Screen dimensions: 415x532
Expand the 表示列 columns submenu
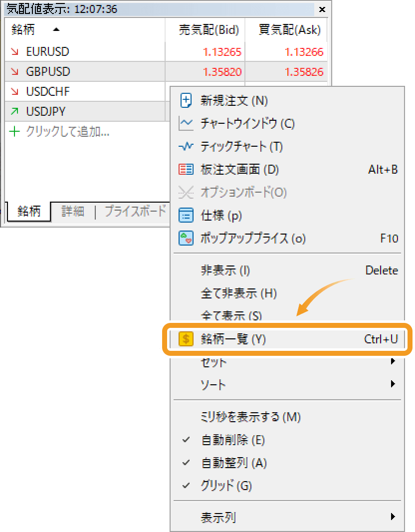point(287,518)
